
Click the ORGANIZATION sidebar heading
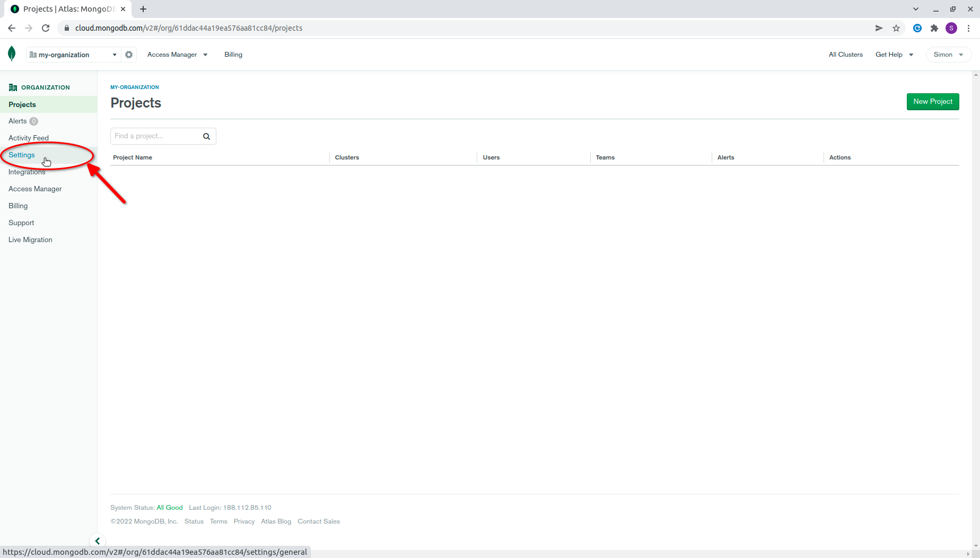(45, 87)
